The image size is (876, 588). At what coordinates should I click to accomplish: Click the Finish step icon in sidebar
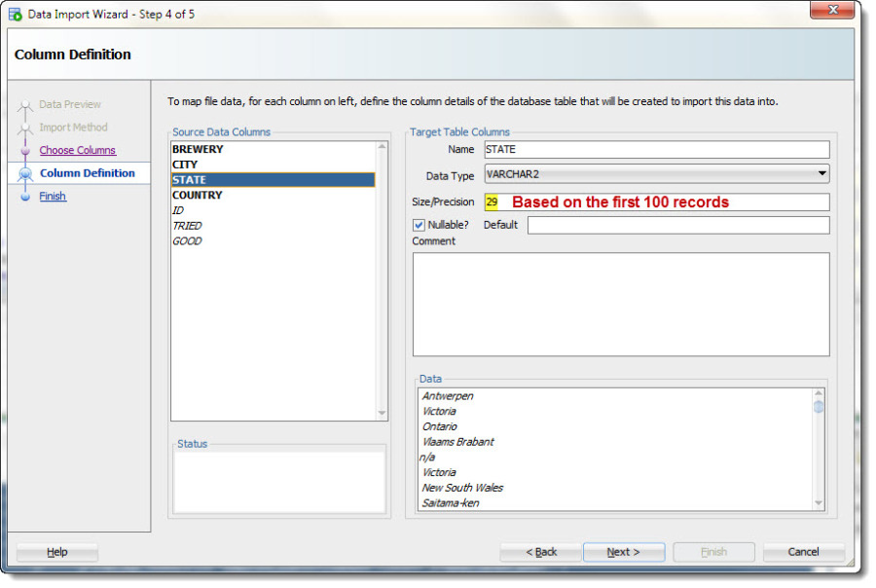pos(25,197)
